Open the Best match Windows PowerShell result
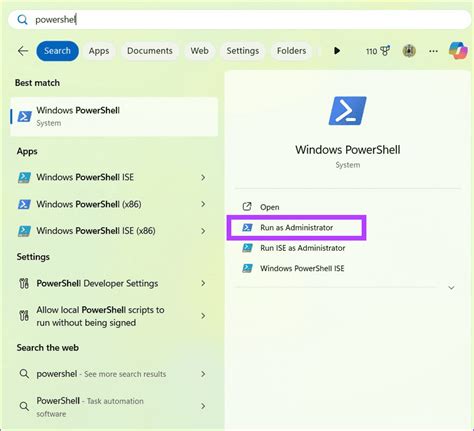Image resolution: width=474 pixels, height=431 pixels. click(x=114, y=117)
